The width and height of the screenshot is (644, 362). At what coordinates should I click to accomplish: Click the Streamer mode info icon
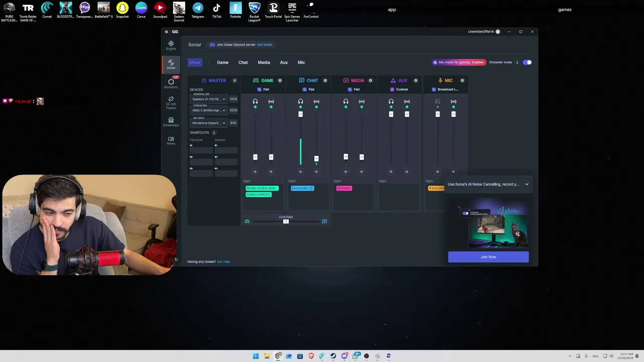click(517, 62)
